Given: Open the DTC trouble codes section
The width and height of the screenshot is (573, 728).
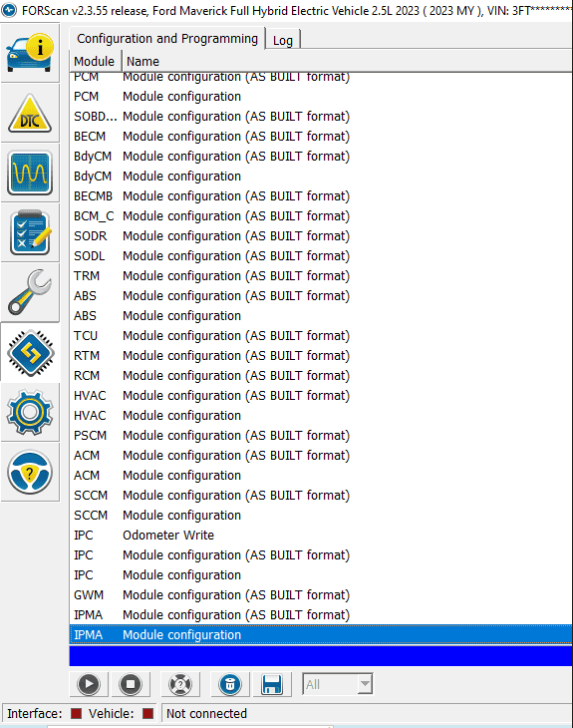Looking at the screenshot, I should point(30,114).
